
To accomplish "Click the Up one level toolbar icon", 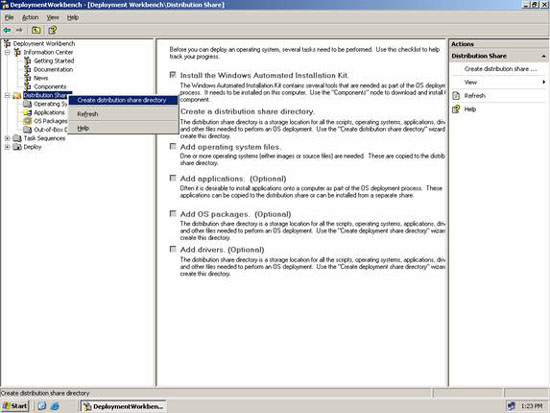I will click(36, 30).
